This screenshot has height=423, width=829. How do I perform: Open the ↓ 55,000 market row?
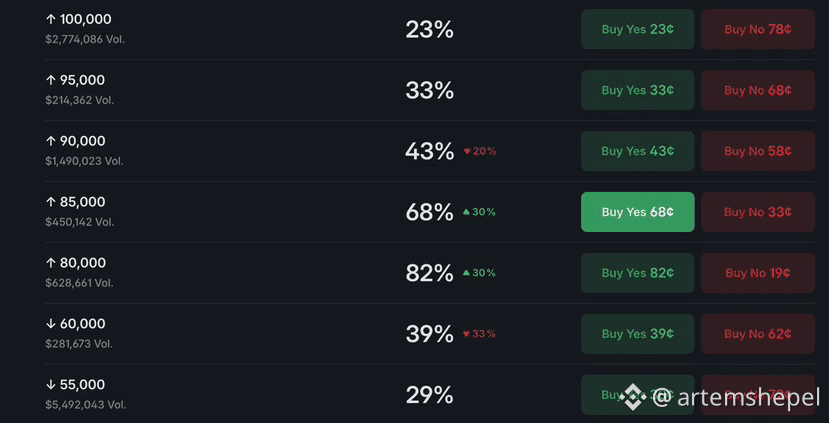pyautogui.click(x=429, y=394)
